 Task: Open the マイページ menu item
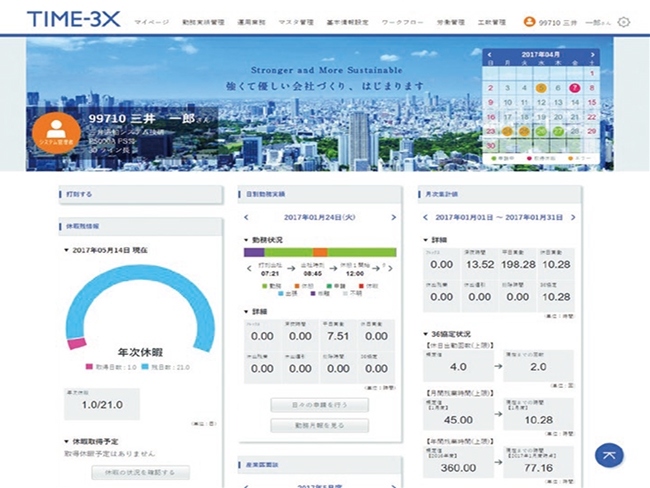click(x=151, y=22)
